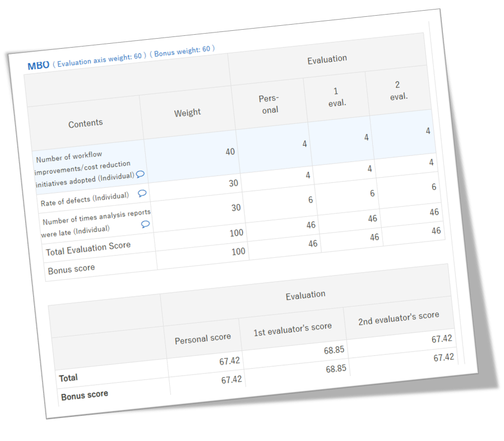The height and width of the screenshot is (441, 504).
Task: Click 1 eval. 46 in Total Evaluation Score row
Action: pyautogui.click(x=373, y=219)
